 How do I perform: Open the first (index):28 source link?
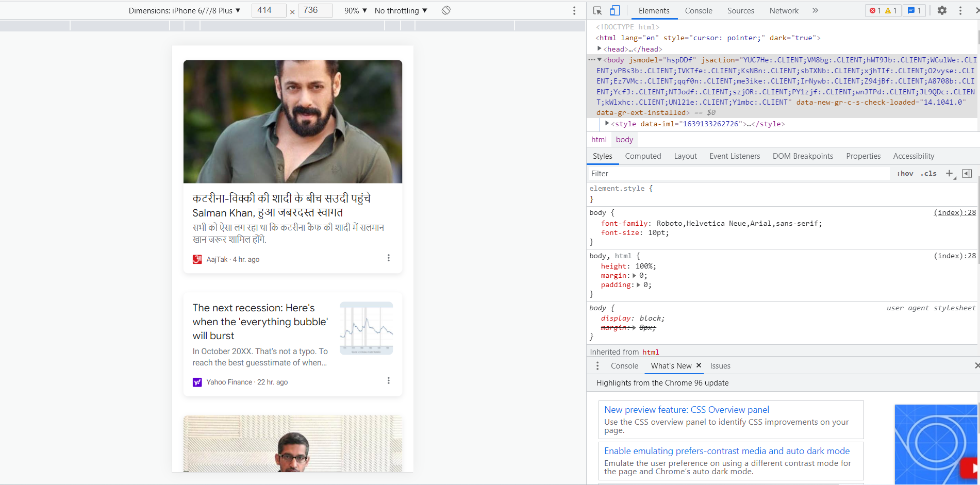click(955, 212)
